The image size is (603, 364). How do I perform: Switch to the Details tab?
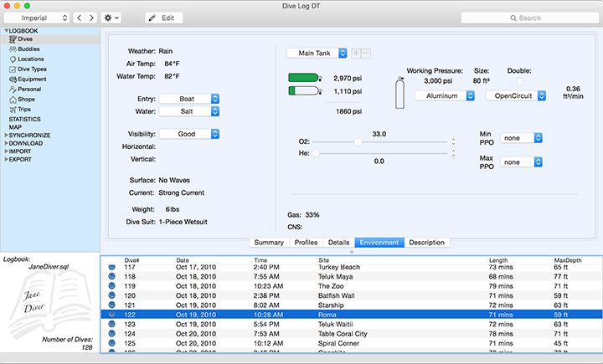pos(338,243)
